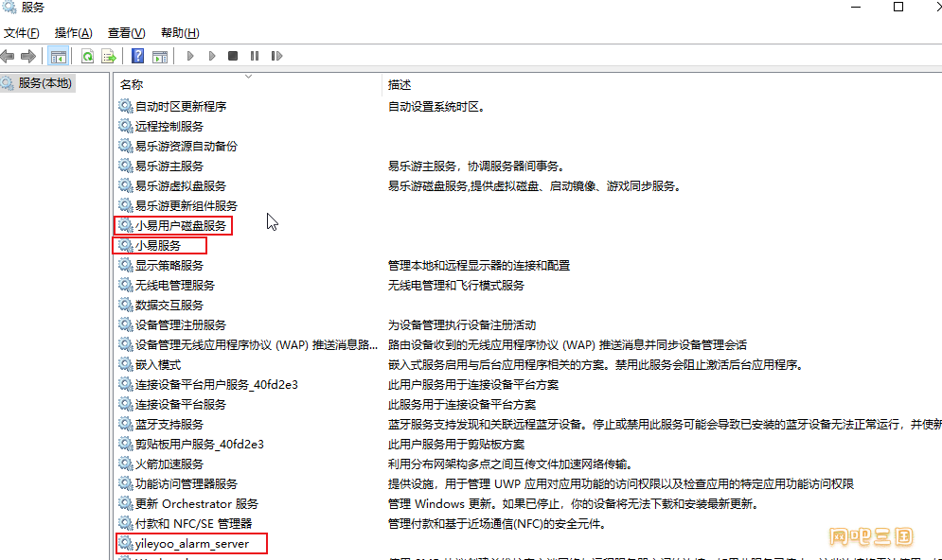Select the 更新 Orchestrator 服务 service
Screen dimensions: 942x560
point(197,503)
